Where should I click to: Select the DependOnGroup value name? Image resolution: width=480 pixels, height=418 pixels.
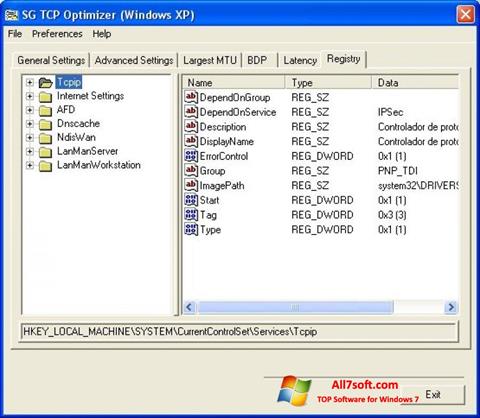point(235,98)
